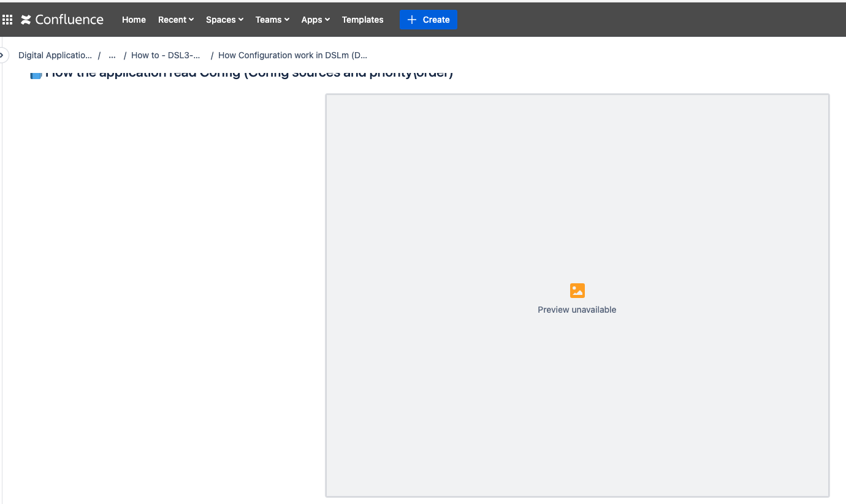This screenshot has height=504, width=846.
Task: Click the Preview unavailable text
Action: pos(577,310)
